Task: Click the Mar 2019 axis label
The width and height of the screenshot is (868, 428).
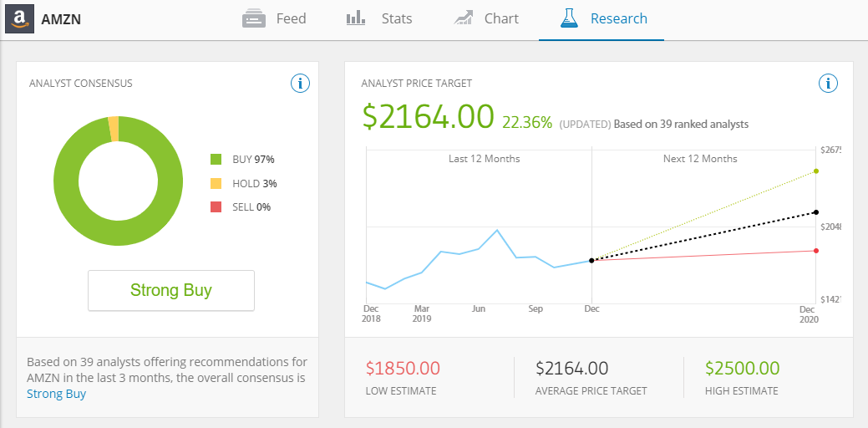Action: point(423,314)
